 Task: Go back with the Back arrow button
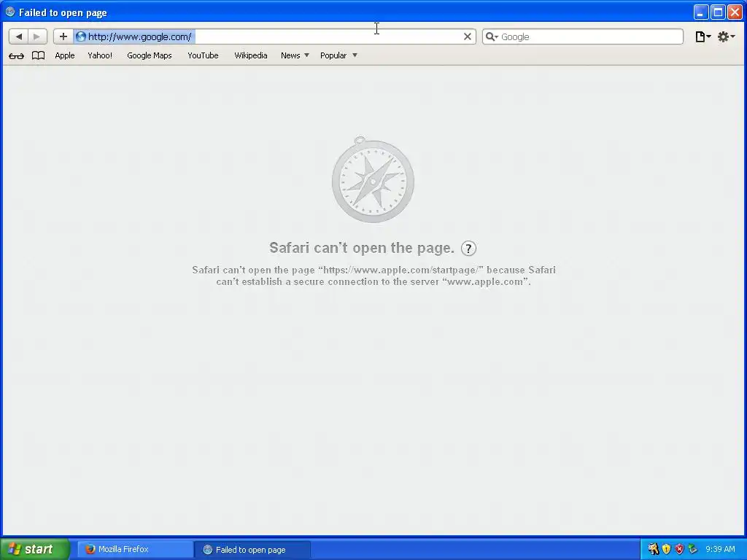(18, 36)
